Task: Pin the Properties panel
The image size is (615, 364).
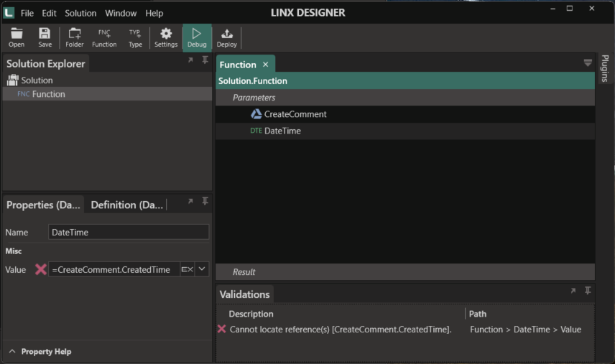Action: point(205,201)
